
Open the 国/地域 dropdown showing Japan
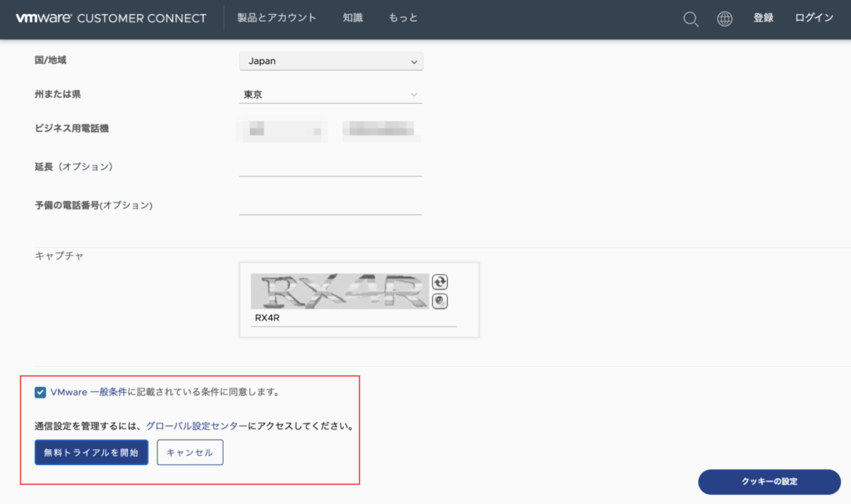click(x=331, y=61)
